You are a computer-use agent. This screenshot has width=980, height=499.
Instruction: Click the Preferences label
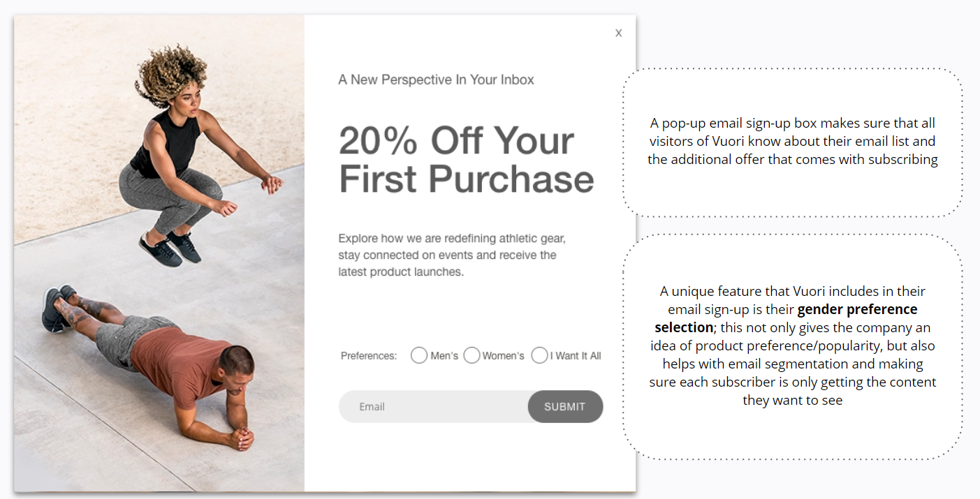coord(369,356)
